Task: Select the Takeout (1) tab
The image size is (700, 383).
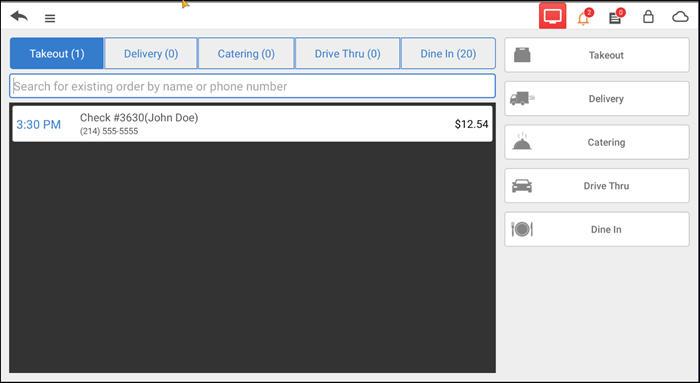Action: tap(57, 54)
